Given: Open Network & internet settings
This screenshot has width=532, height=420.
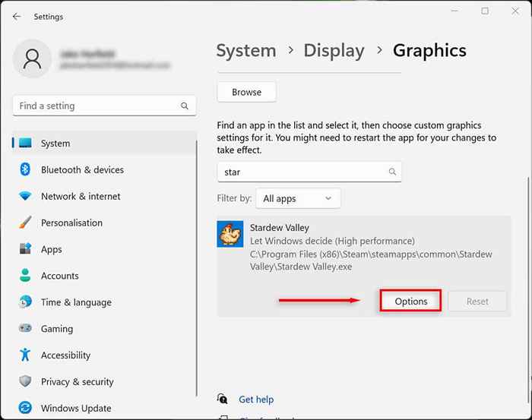Looking at the screenshot, I should (x=81, y=196).
